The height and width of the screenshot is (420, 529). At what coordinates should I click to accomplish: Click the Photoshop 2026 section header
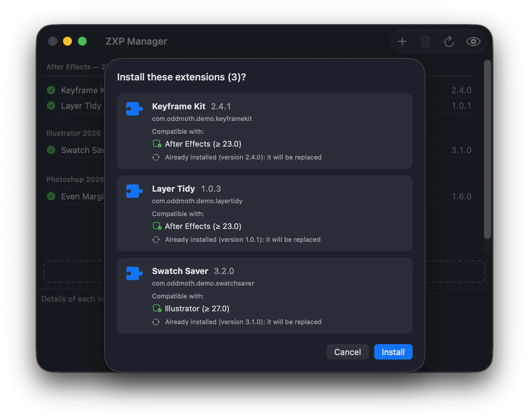75,179
